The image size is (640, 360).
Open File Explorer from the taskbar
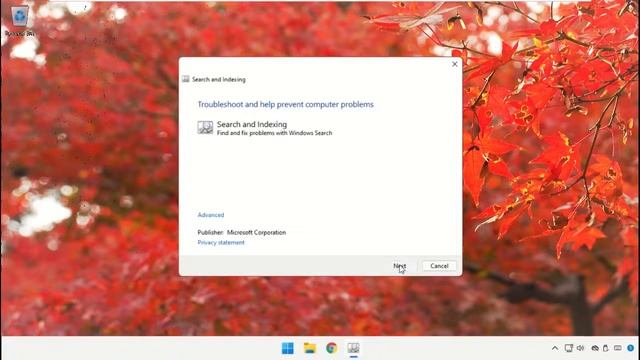(310, 348)
